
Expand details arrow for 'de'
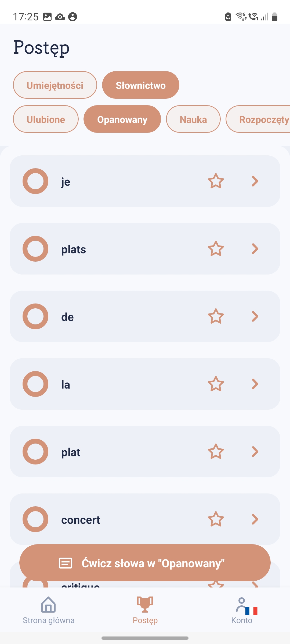255,316
